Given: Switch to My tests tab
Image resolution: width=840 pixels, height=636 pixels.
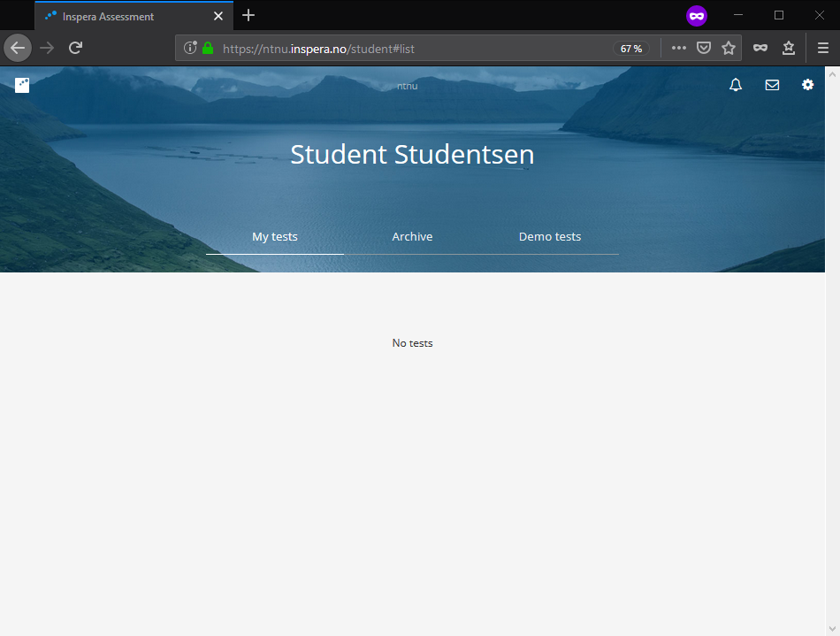Looking at the screenshot, I should pos(275,236).
